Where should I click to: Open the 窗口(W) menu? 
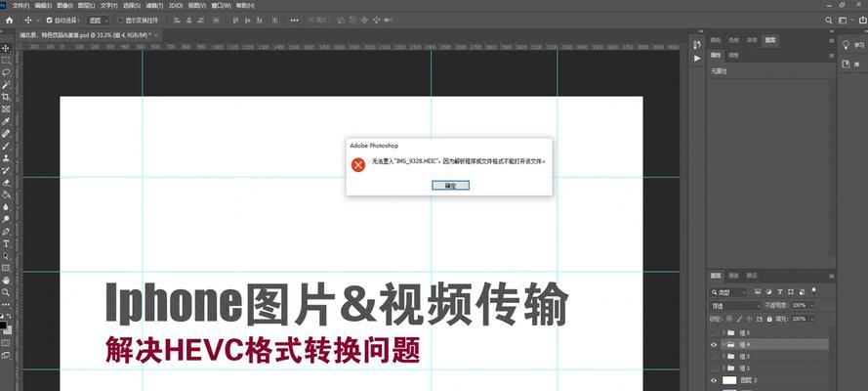221,6
